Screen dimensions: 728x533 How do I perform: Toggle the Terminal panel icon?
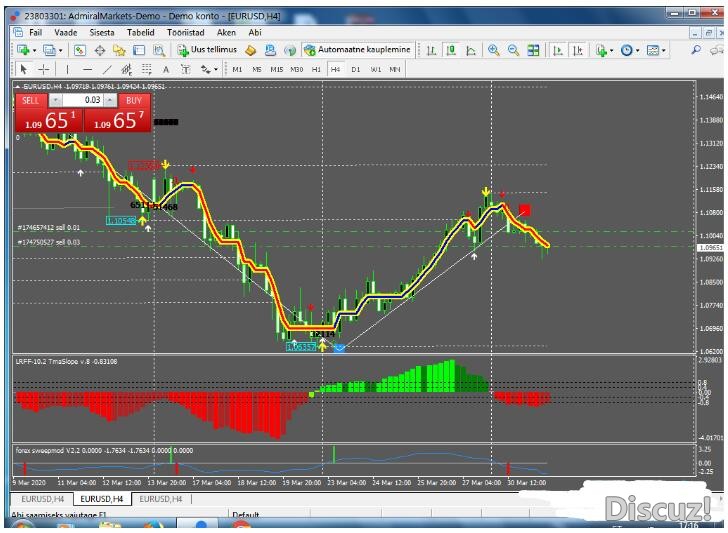tap(139, 50)
